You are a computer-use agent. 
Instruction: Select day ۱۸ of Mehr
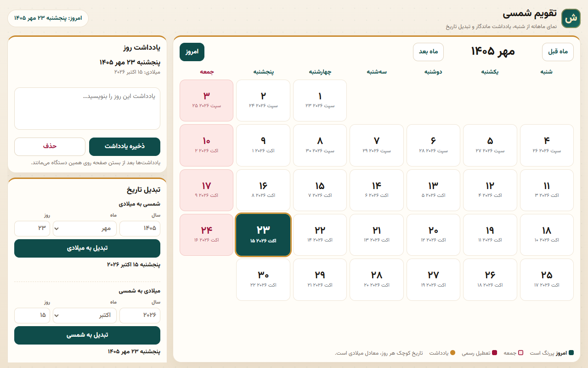547,235
